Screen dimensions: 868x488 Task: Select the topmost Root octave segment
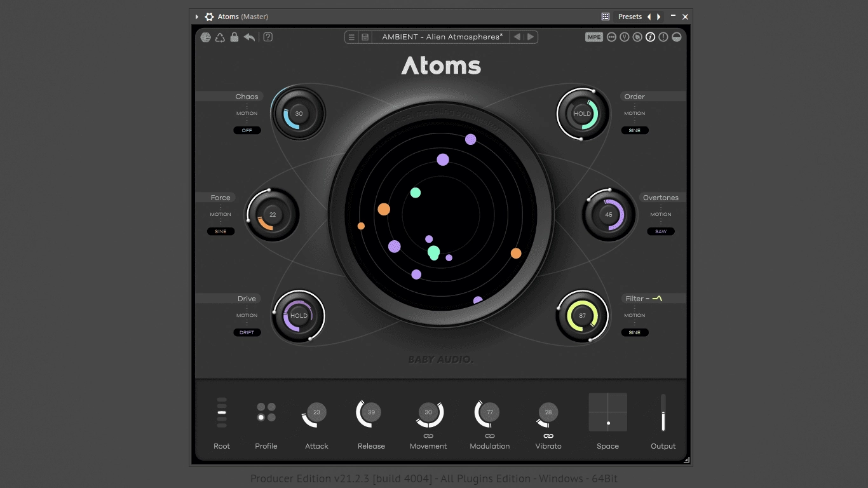[222, 400]
